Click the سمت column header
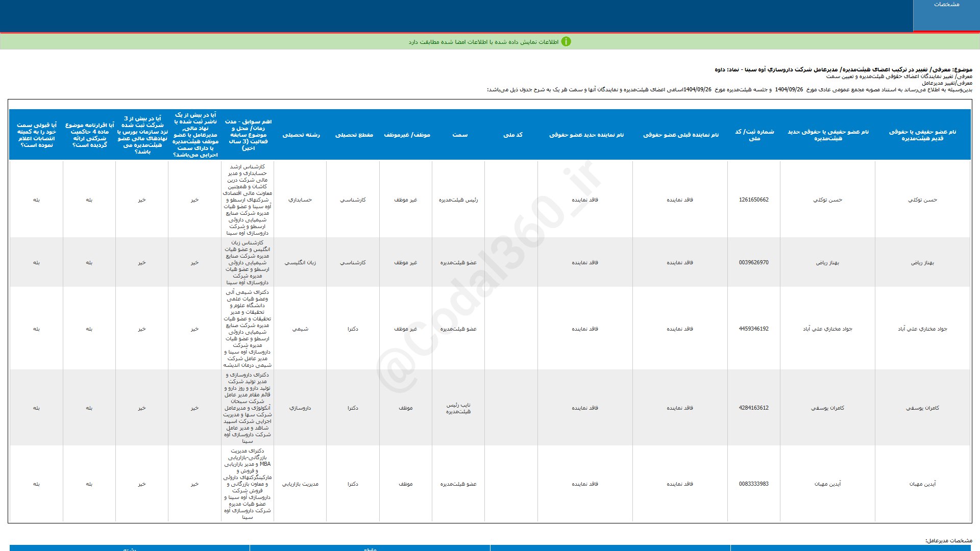980x551 pixels. [x=459, y=135]
